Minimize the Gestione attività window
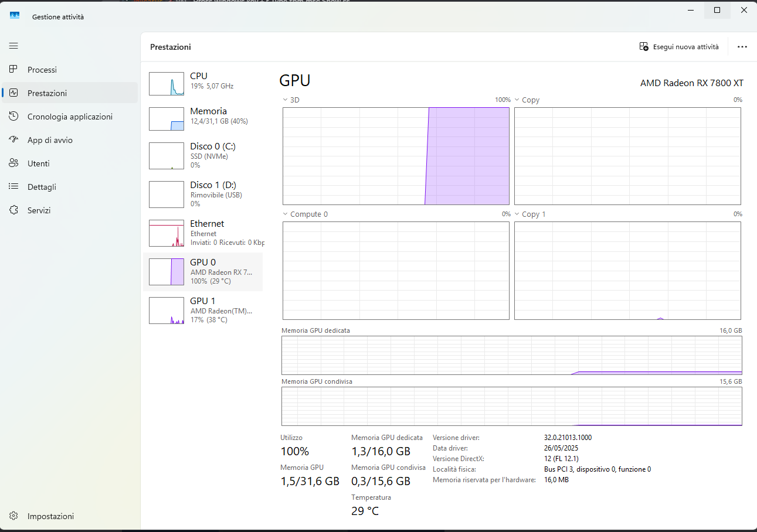This screenshot has height=532, width=757. [x=690, y=10]
